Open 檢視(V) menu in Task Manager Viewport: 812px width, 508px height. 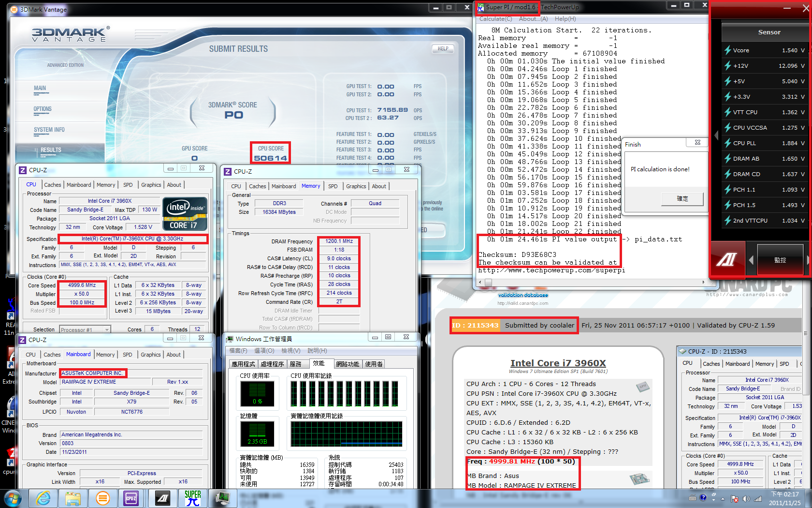pos(290,350)
